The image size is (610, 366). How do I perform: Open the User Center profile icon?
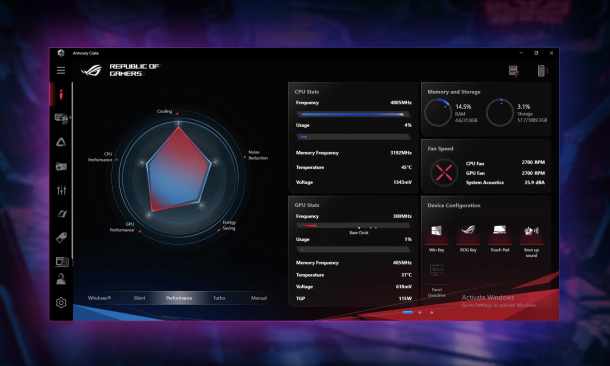61,279
